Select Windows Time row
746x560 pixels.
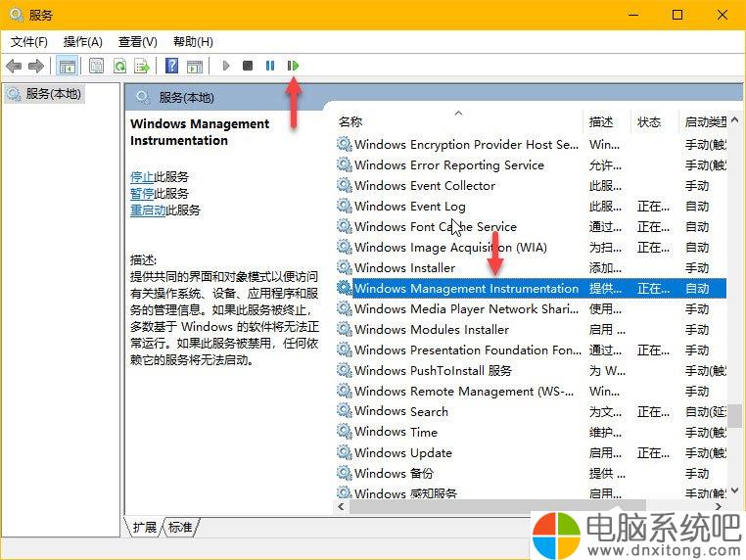(x=531, y=432)
